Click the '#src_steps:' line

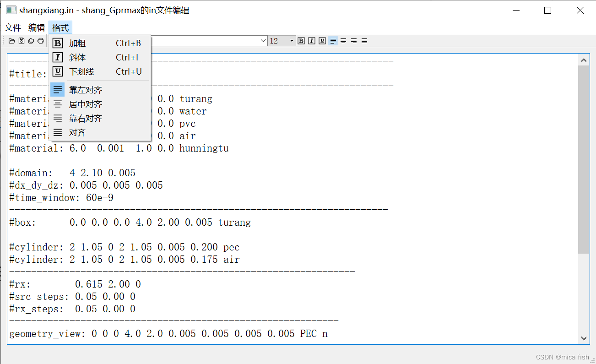[x=72, y=296]
